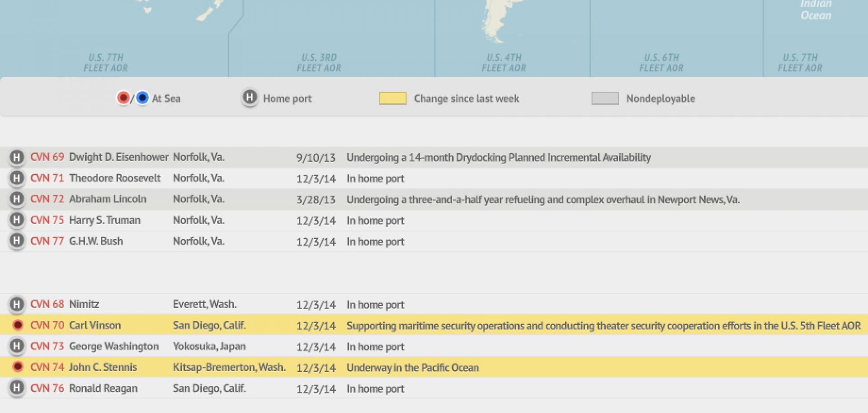868x413 pixels.
Task: Click the home port icon for Ronald Reagan
Action: tap(17, 388)
